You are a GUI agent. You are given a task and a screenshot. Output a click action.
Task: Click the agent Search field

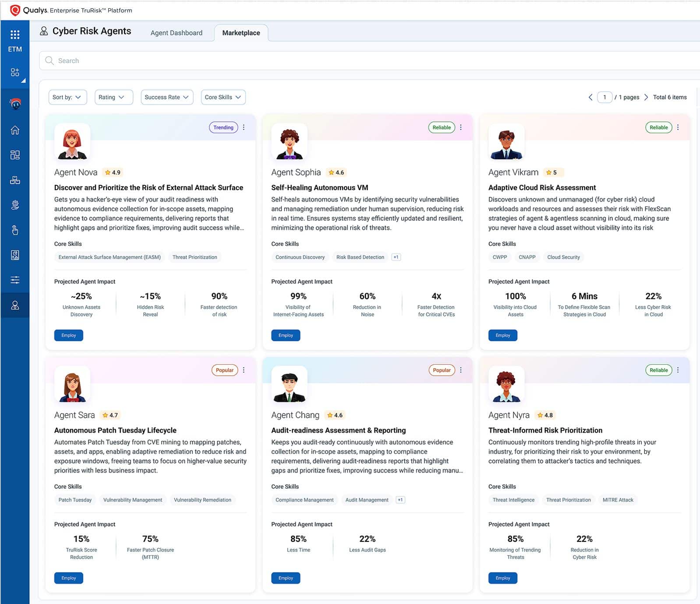tap(368, 61)
